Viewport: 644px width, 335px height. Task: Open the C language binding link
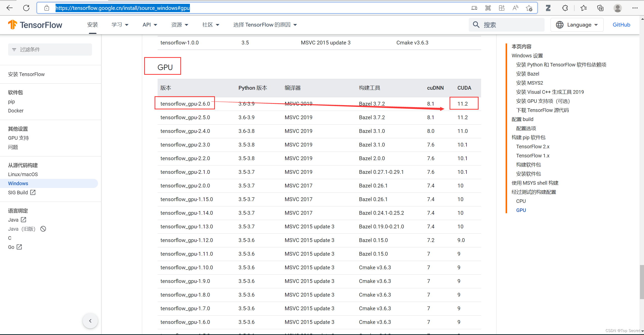[10, 238]
